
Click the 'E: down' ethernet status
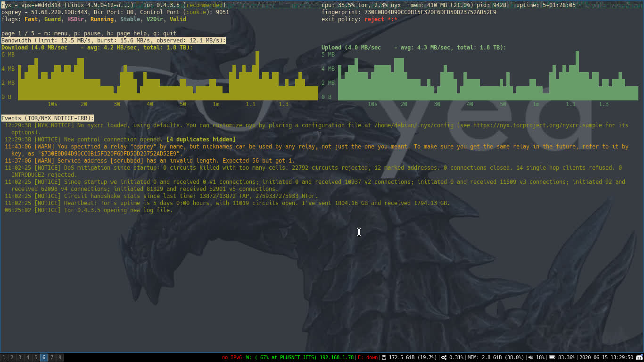[x=368, y=357]
